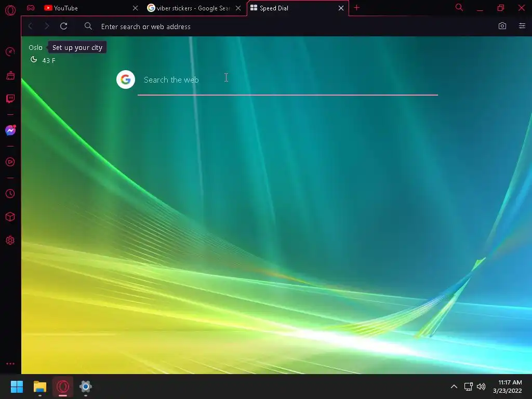Screen dimensions: 532x399
Task: Click the Oslo city label
Action: (x=36, y=47)
